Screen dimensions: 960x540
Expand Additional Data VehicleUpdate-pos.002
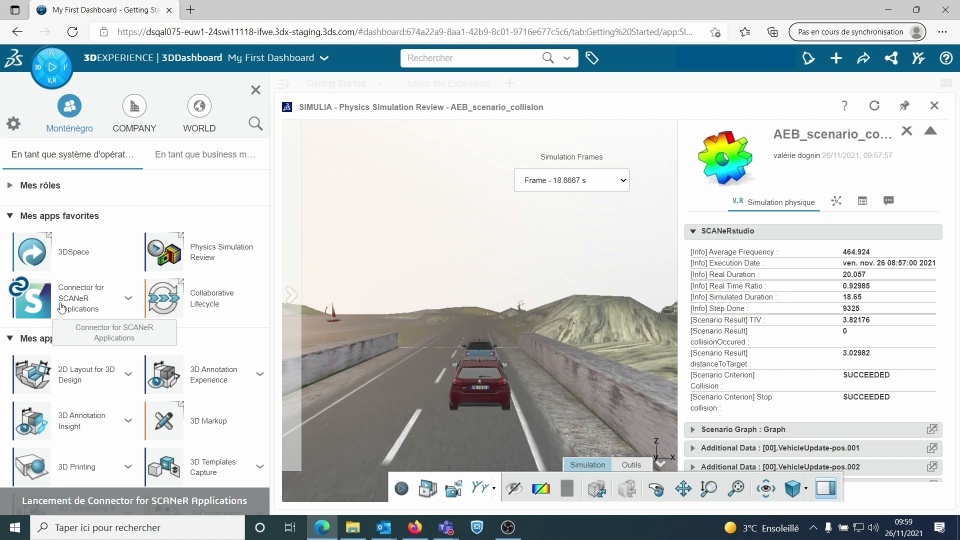pos(693,467)
